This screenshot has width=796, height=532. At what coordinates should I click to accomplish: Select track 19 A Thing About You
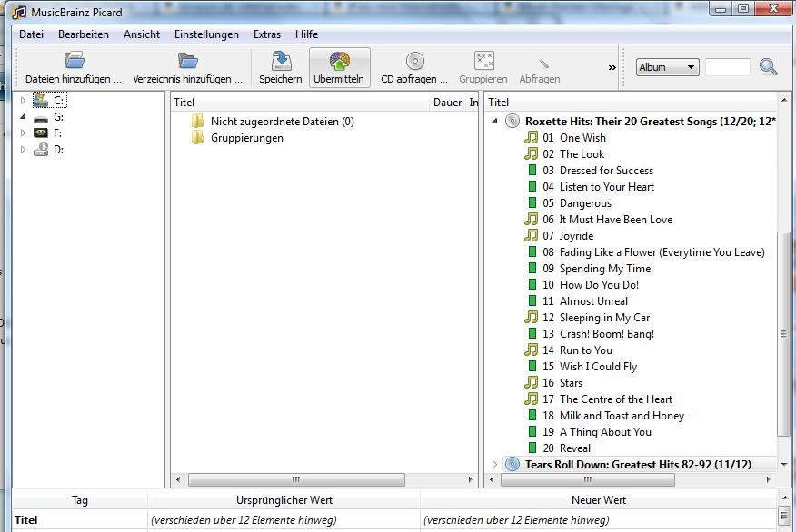[596, 431]
